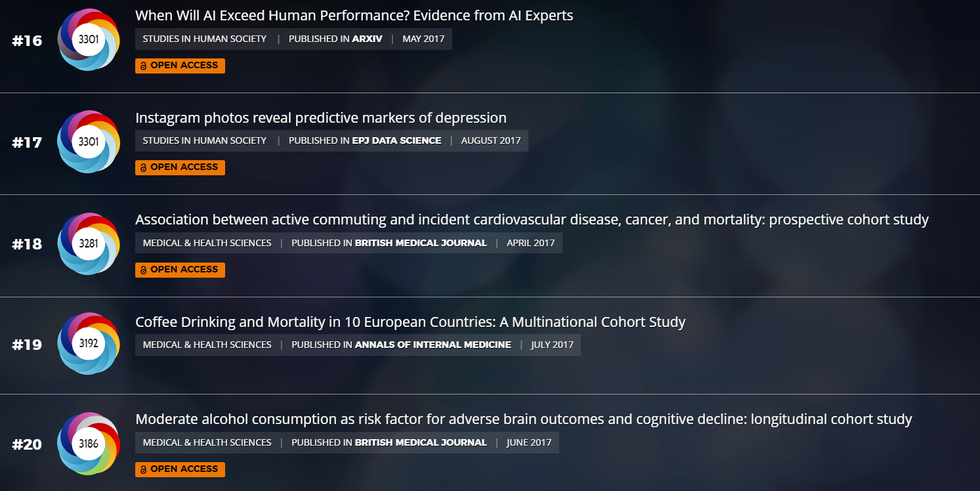The image size is (980, 491).
Task: Open the active commuting cohort study title
Action: pyautogui.click(x=532, y=219)
